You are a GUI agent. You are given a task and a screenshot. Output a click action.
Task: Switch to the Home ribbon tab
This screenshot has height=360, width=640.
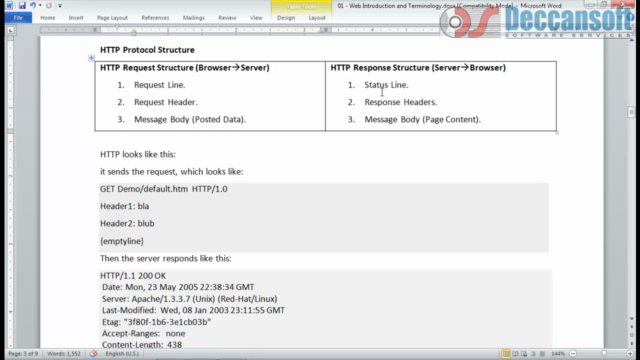pyautogui.click(x=48, y=18)
